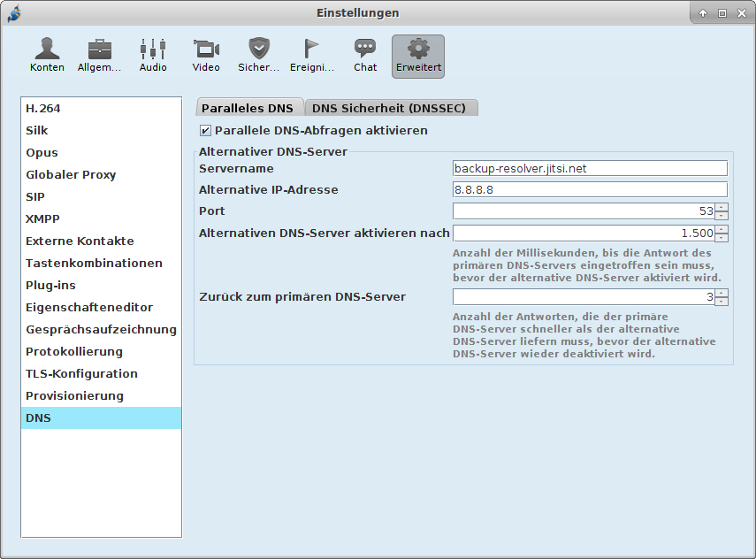The height and width of the screenshot is (559, 756).
Task: Click the Servername text field
Action: coord(589,168)
